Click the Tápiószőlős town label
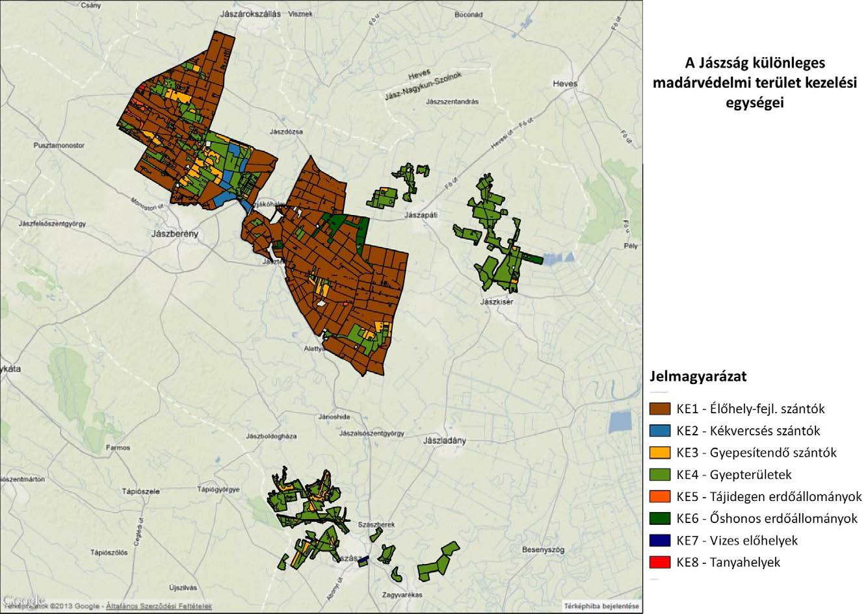 click(108, 553)
